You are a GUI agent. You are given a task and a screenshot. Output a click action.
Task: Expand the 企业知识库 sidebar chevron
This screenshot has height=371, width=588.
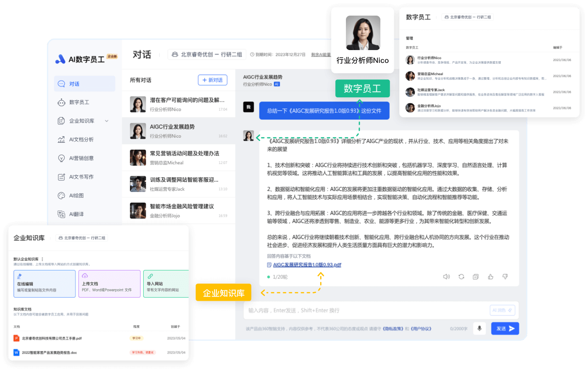107,121
